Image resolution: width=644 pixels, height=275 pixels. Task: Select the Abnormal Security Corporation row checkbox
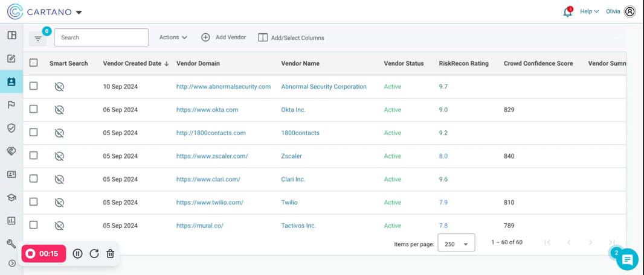34,86
